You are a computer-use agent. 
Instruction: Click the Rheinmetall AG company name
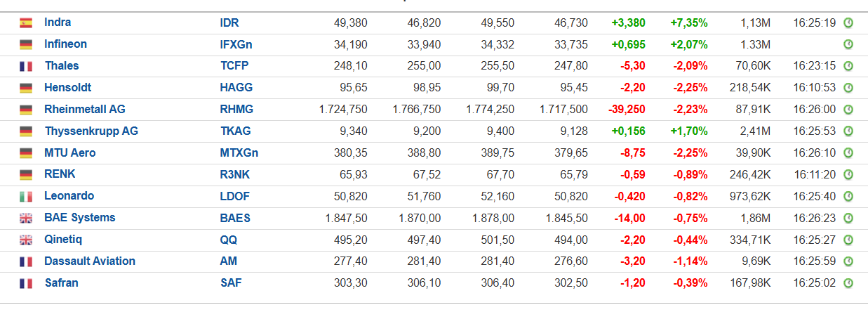(84, 110)
